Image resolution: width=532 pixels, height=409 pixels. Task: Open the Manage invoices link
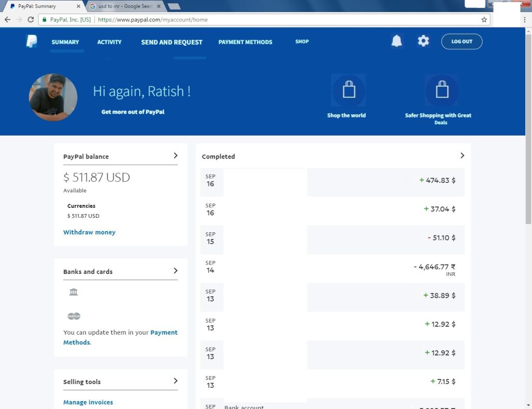88,402
